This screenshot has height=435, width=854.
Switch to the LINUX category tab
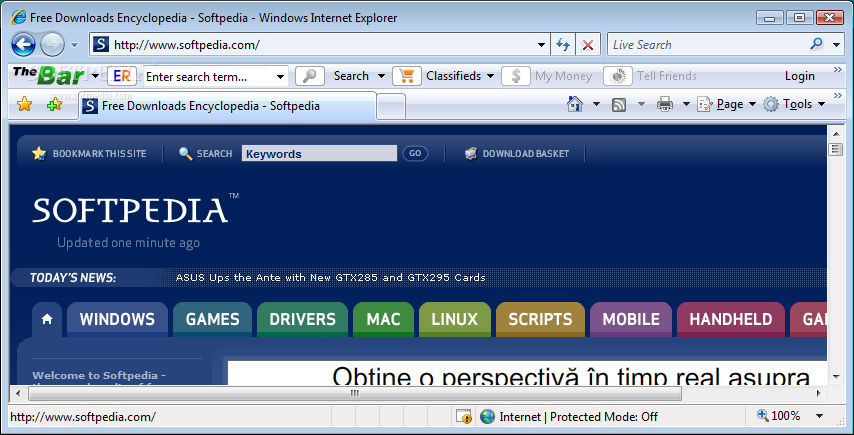455,319
